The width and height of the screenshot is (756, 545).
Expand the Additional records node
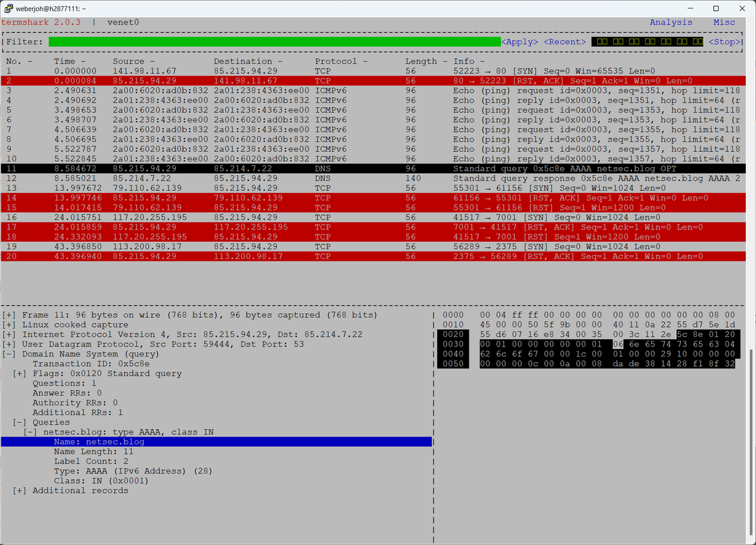[x=20, y=491]
